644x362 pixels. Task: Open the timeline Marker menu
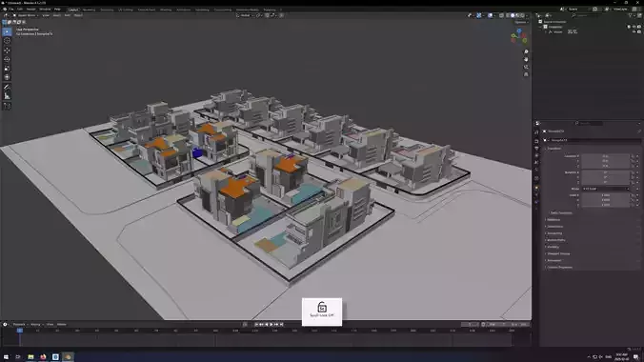62,324
